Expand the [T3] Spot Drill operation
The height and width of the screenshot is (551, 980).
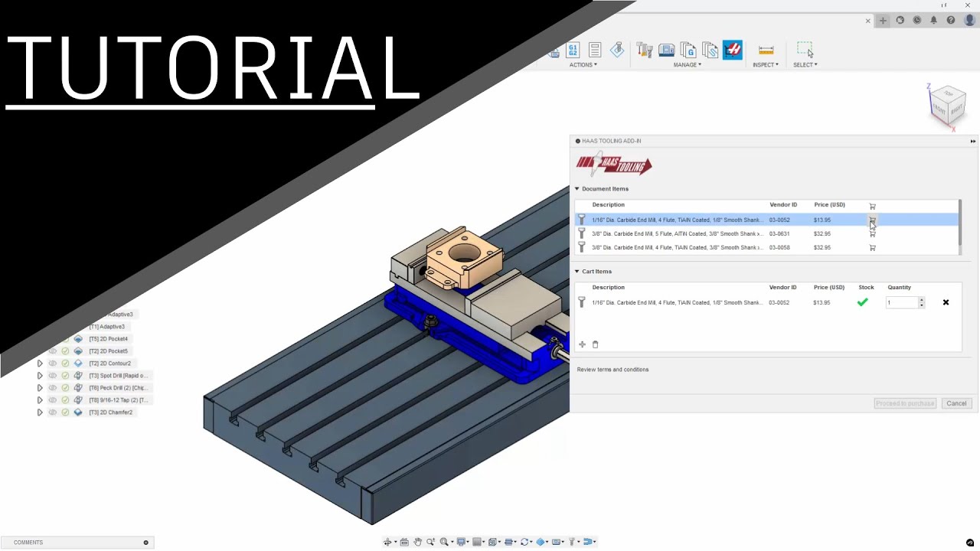tap(40, 376)
